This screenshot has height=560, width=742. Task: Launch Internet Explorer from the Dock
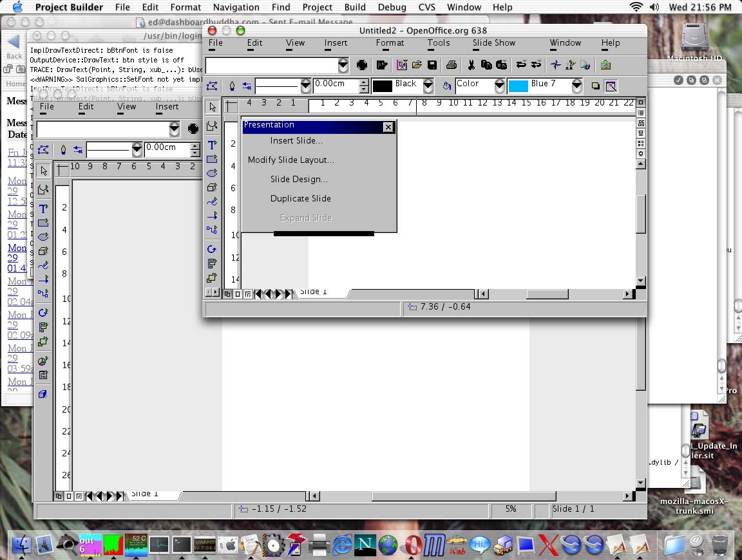pos(341,545)
